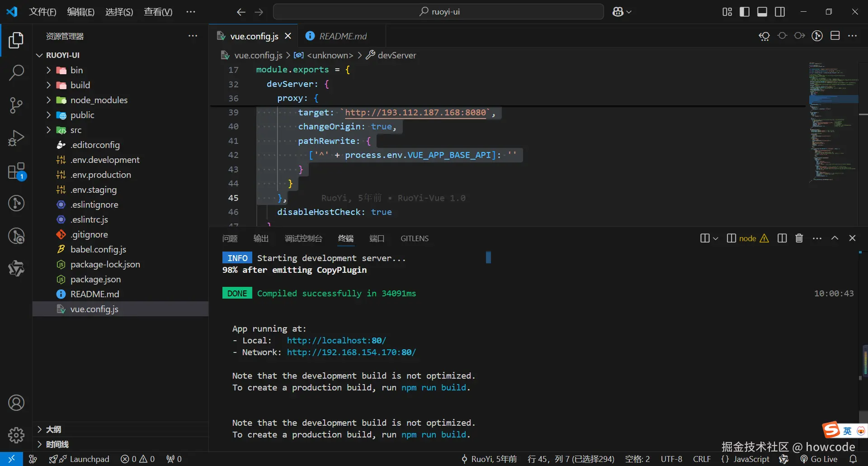The width and height of the screenshot is (868, 466).
Task: Expand the 大纲 outline section
Action: tap(120, 429)
